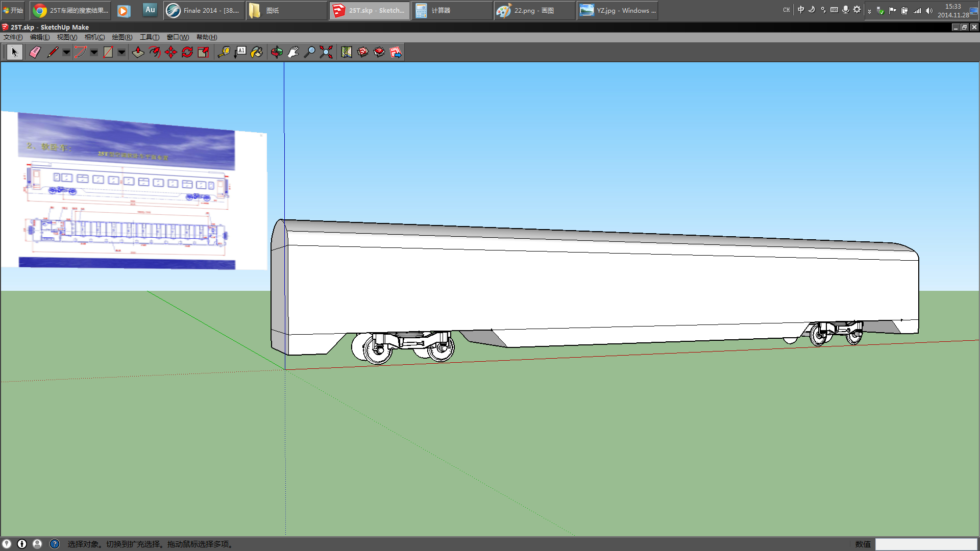Image resolution: width=980 pixels, height=551 pixels.
Task: Switch to 计算器 taskbar window
Action: pyautogui.click(x=451, y=10)
